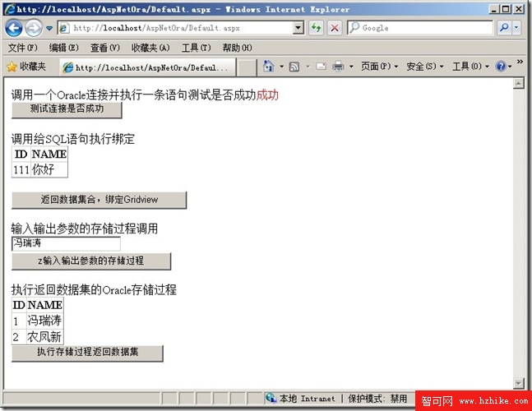Image resolution: width=532 pixels, height=411 pixels.
Task: Click the 农凤新 table cell
Action: point(44,336)
